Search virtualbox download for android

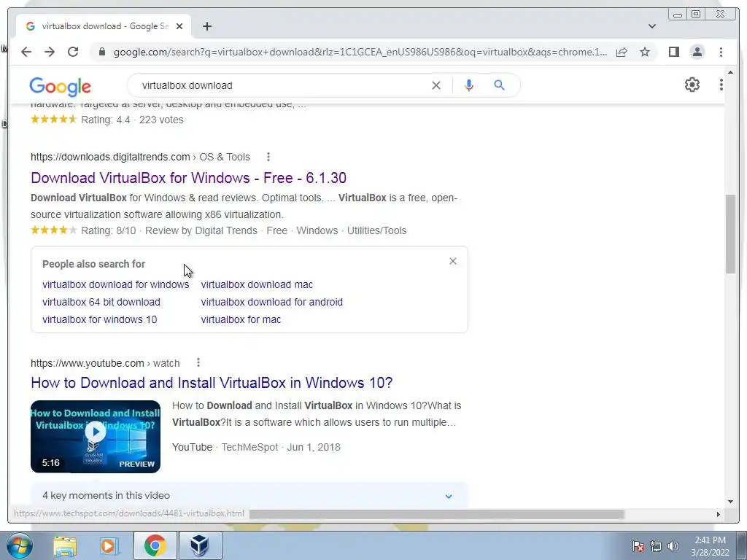click(x=271, y=302)
